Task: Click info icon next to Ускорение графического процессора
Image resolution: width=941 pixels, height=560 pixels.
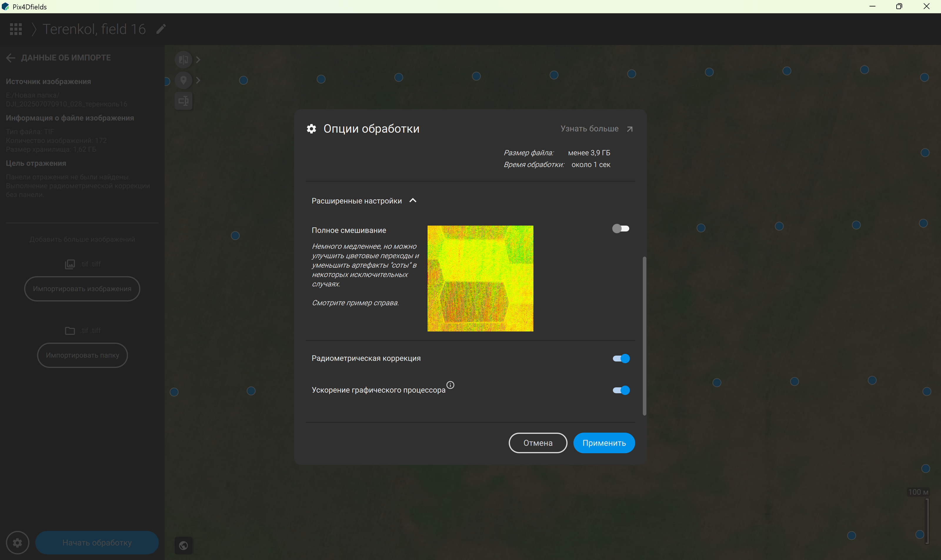Action: 450,385
